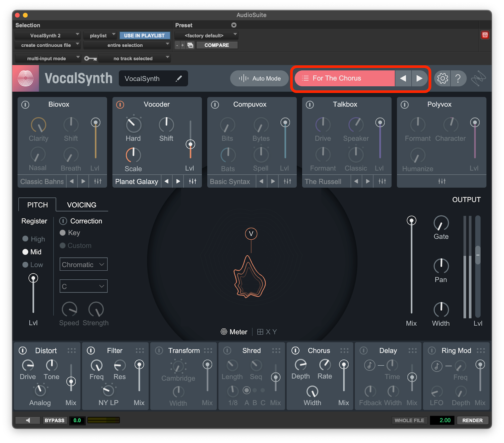Open the Chromatic scale dropdown

(83, 265)
